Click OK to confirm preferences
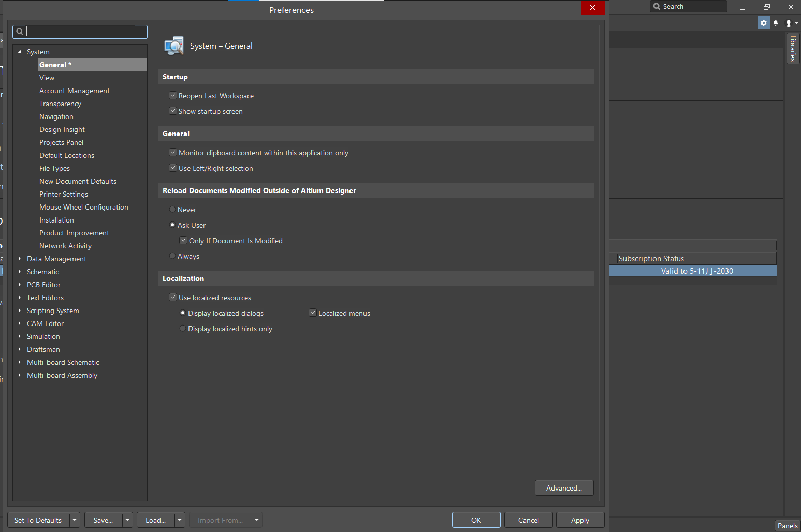Image resolution: width=801 pixels, height=532 pixels. 476,520
